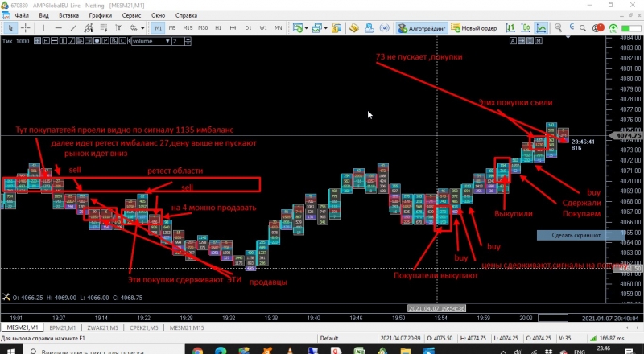Open the Вид menu
Screen dimensions: 644x354
click(43, 15)
